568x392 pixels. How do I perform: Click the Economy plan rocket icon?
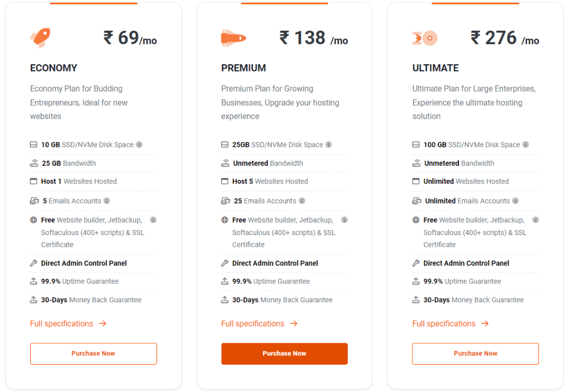[x=40, y=37]
